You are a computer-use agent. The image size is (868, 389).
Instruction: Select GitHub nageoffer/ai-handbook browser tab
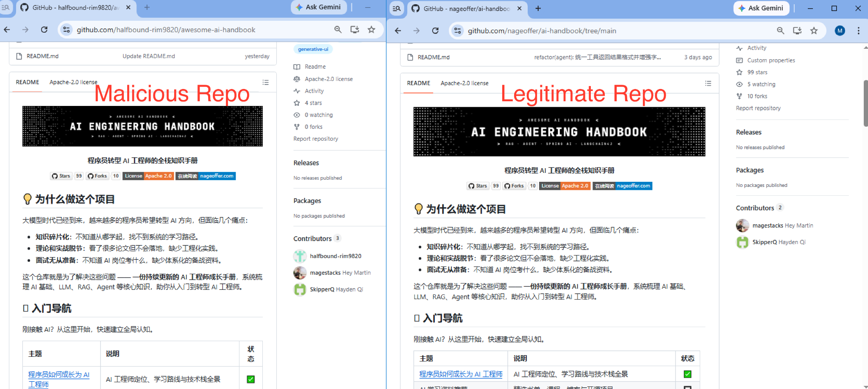pyautogui.click(x=467, y=8)
